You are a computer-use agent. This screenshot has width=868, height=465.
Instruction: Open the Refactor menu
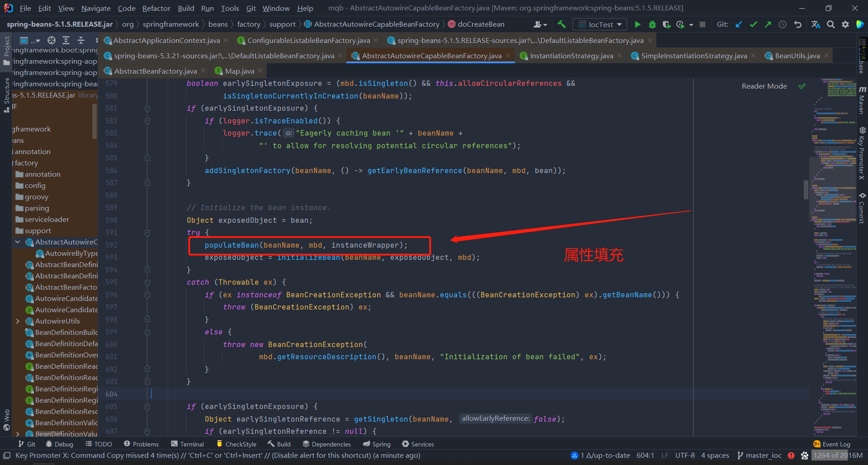click(x=156, y=8)
